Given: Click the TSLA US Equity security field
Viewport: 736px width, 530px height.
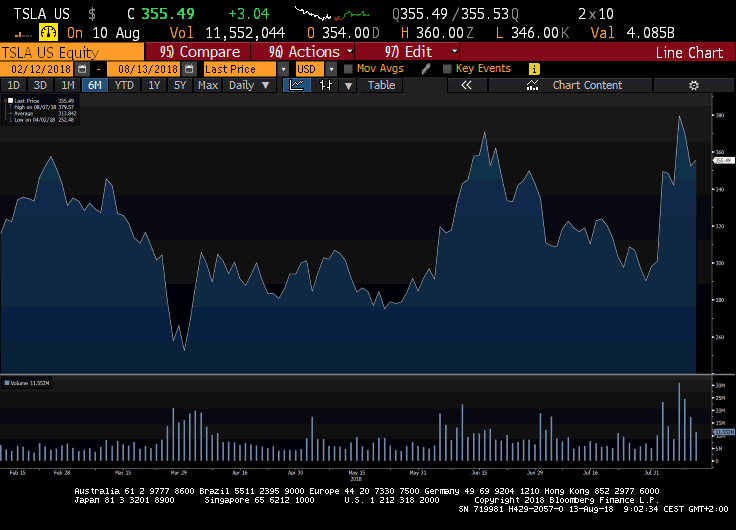Looking at the screenshot, I should [72, 52].
